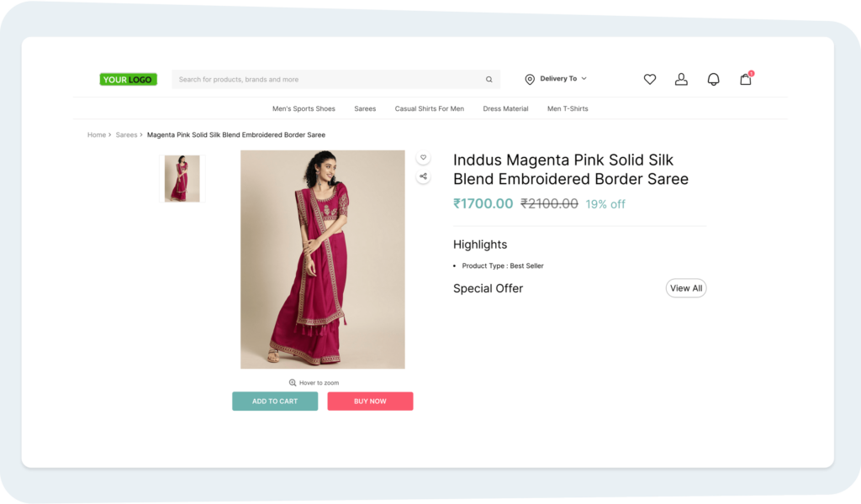Click the Inddus Magenta Pink product title
861x504 pixels.
[x=571, y=170]
